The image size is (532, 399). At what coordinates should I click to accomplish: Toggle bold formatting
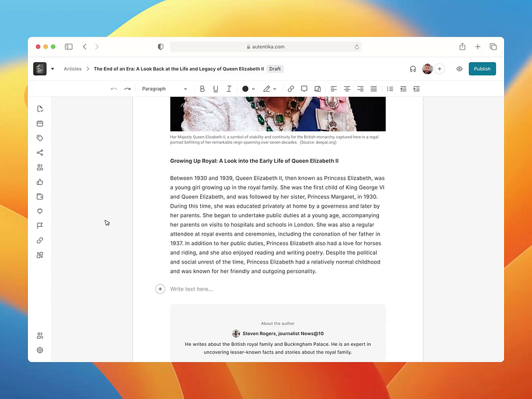[x=202, y=89]
